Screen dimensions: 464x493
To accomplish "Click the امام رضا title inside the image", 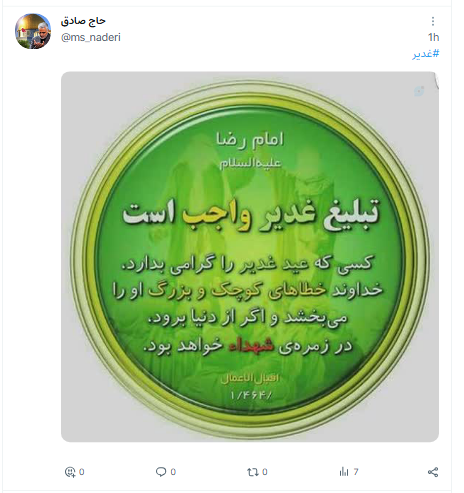I will 250,139.
